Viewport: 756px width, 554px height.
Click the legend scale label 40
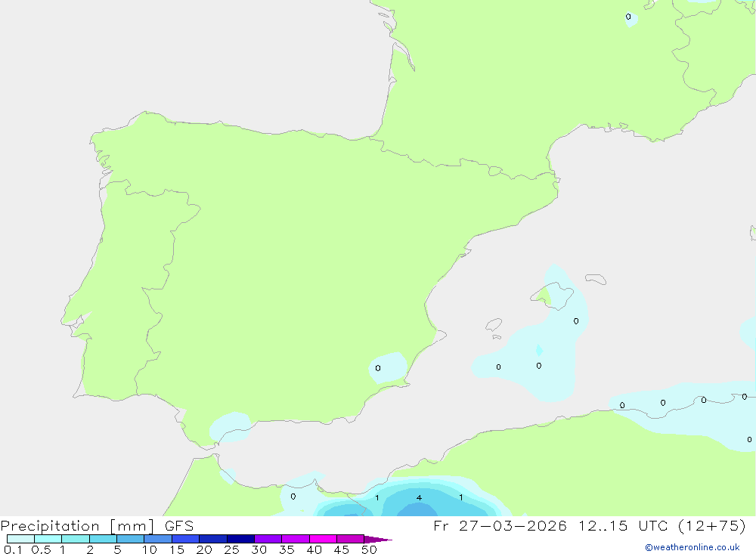click(314, 549)
